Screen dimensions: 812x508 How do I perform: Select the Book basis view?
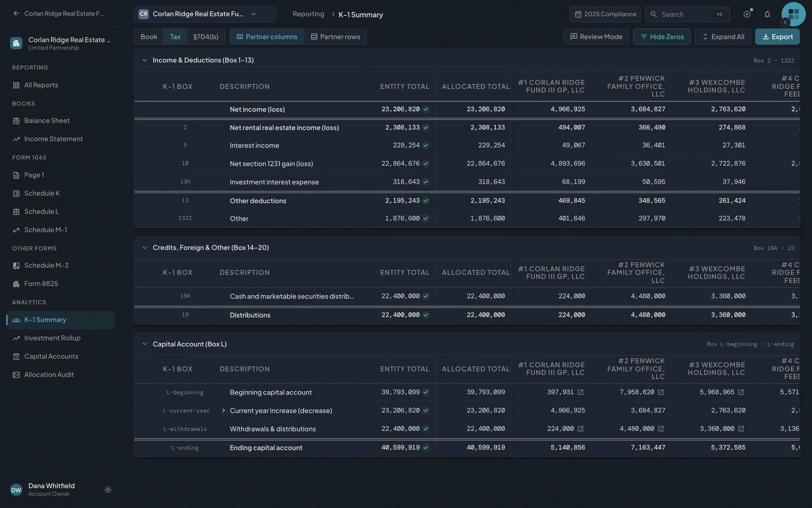pyautogui.click(x=149, y=37)
